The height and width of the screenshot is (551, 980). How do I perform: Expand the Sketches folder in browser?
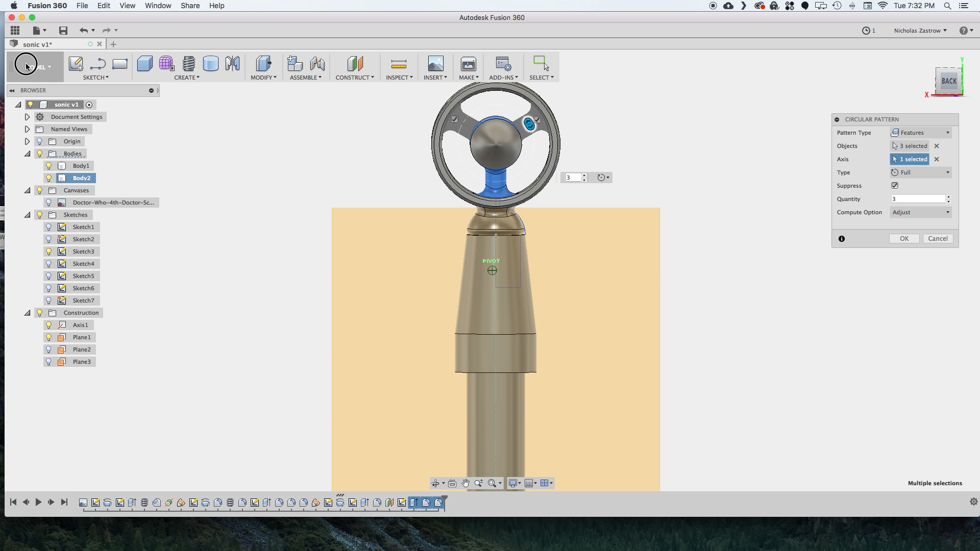[28, 214]
